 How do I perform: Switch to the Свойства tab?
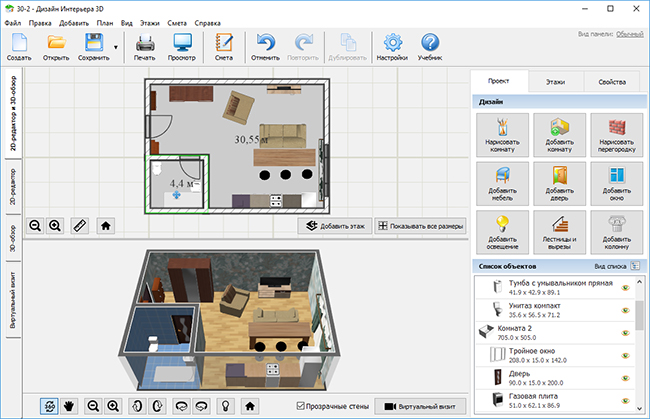coord(612,82)
